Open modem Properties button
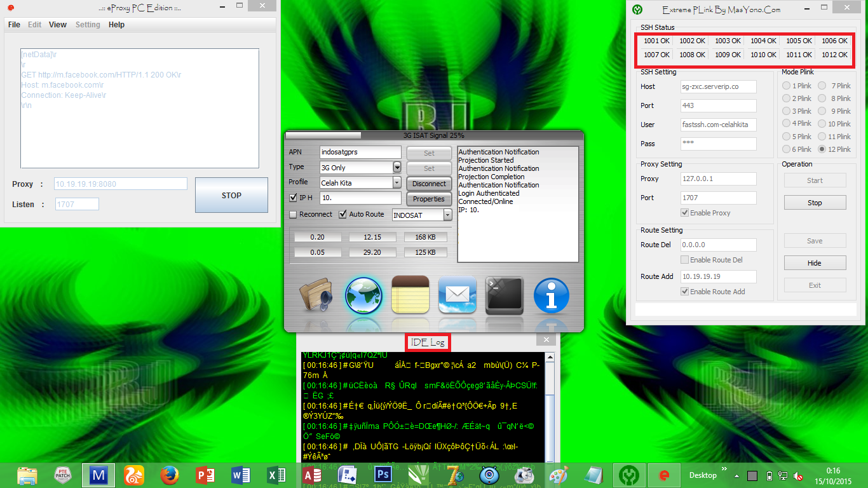The image size is (868, 488). (x=429, y=199)
